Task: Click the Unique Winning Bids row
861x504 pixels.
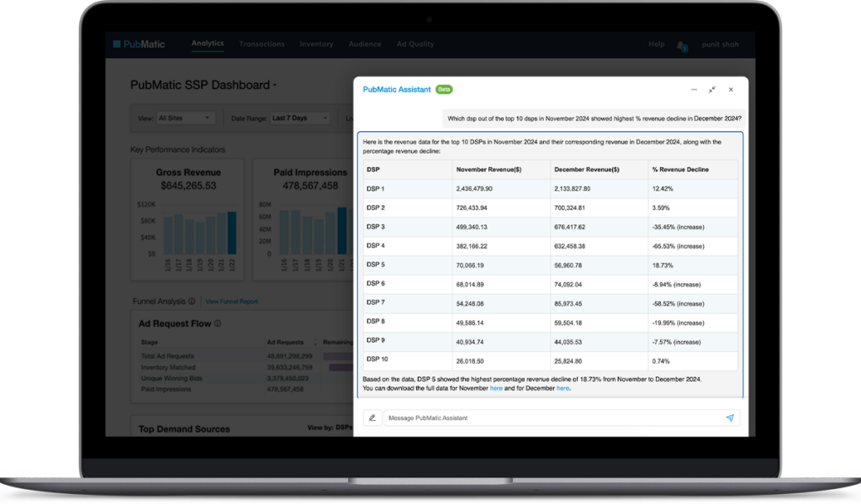Action: pyautogui.click(x=245, y=378)
